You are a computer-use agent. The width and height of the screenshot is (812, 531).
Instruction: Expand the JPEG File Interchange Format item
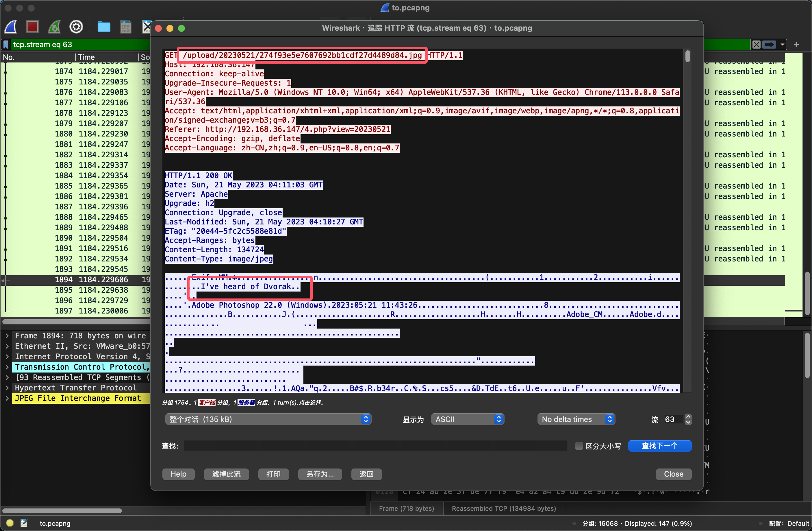(7, 398)
